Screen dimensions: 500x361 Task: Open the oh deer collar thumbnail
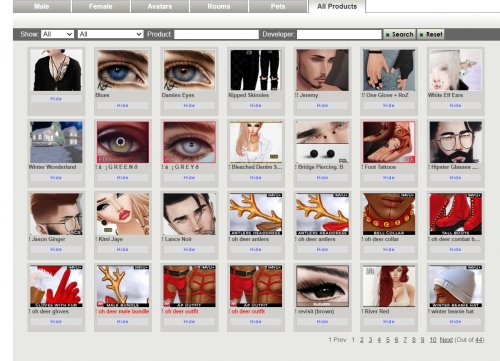tap(389, 214)
